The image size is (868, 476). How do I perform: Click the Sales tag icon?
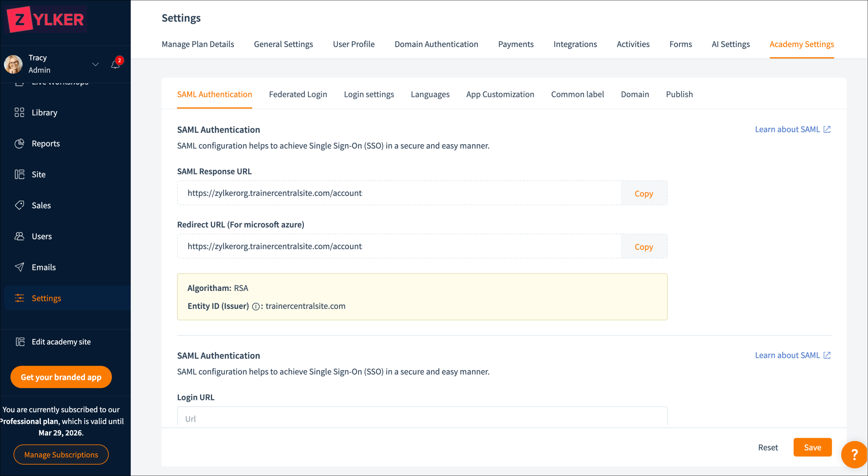pos(20,205)
